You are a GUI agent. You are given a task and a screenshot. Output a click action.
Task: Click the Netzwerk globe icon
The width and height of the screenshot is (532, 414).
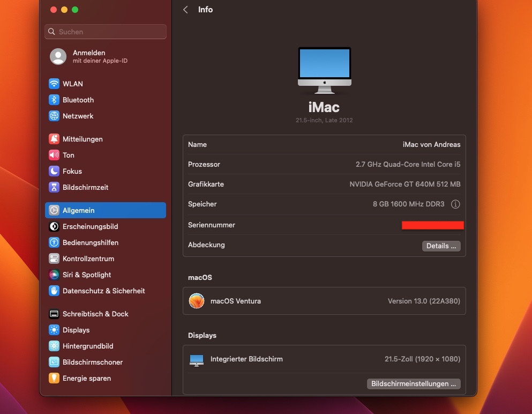pos(54,116)
